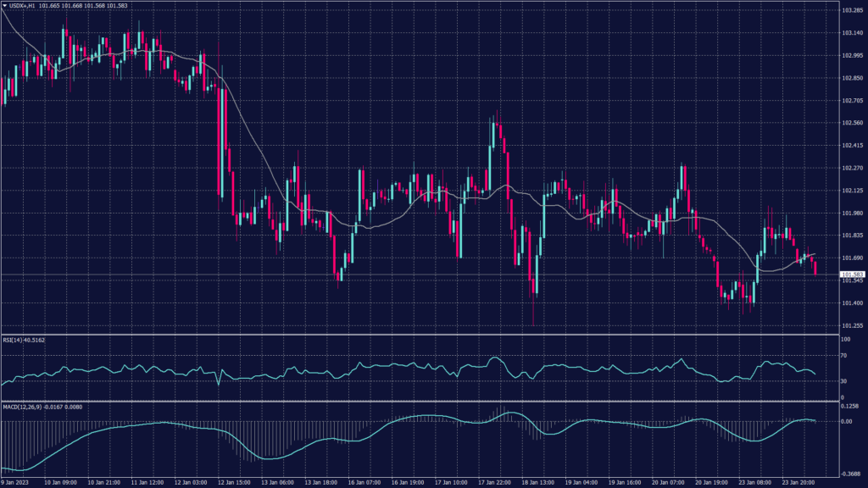Click the 0.1258 MACD scale value
The height and width of the screenshot is (488, 868).
point(849,406)
